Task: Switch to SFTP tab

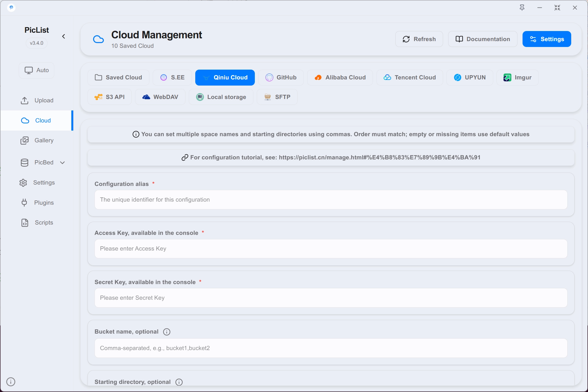Action: pyautogui.click(x=277, y=97)
